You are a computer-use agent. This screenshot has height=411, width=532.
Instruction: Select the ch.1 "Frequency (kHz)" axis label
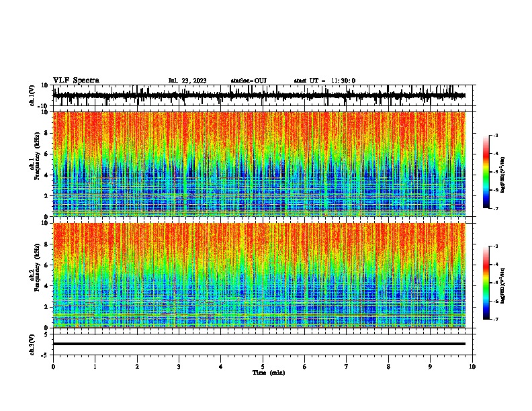click(x=37, y=156)
